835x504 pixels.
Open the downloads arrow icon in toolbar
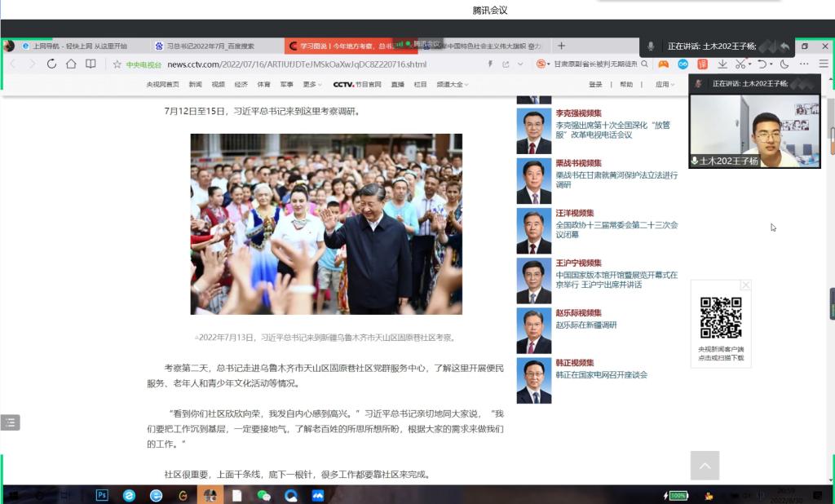click(722, 64)
